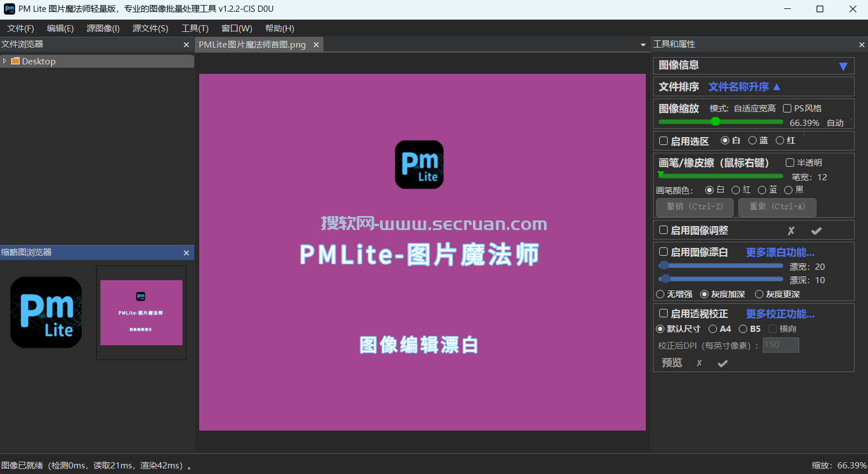The height and width of the screenshot is (474, 868).
Task: Click the 缩放: 66.39% status text
Action: [839, 465]
